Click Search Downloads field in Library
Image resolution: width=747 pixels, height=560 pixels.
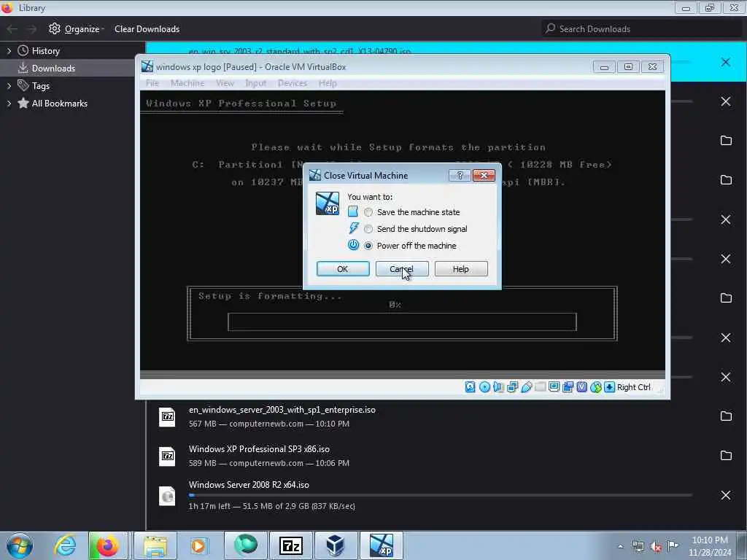tap(642, 28)
